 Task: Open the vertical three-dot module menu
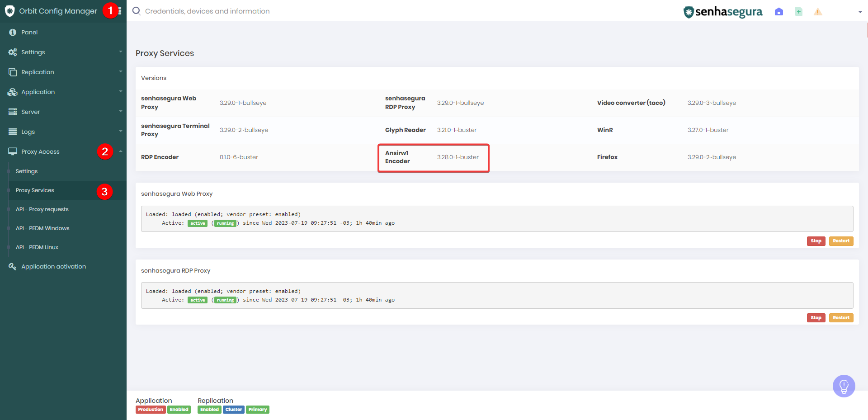pyautogui.click(x=120, y=11)
